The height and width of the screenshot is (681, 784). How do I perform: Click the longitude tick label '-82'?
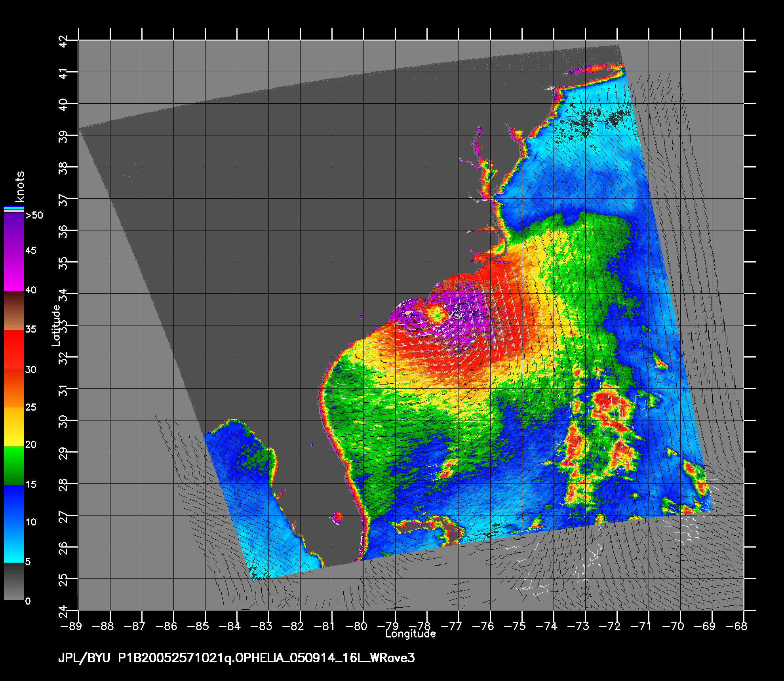point(293,626)
